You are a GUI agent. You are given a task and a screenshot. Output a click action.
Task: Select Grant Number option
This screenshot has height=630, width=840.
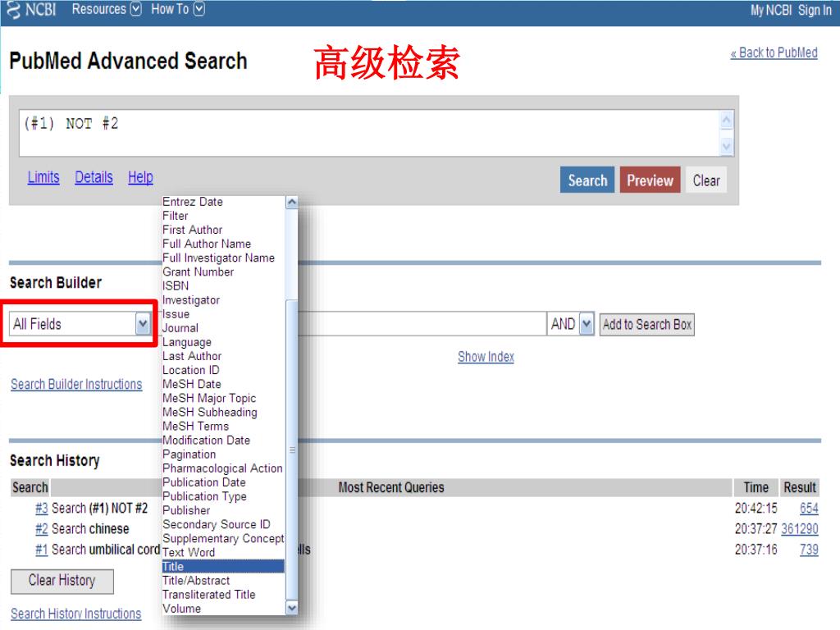click(x=223, y=272)
